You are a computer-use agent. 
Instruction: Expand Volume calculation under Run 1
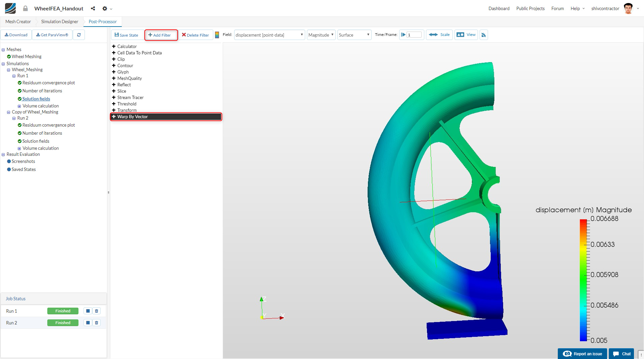click(19, 106)
